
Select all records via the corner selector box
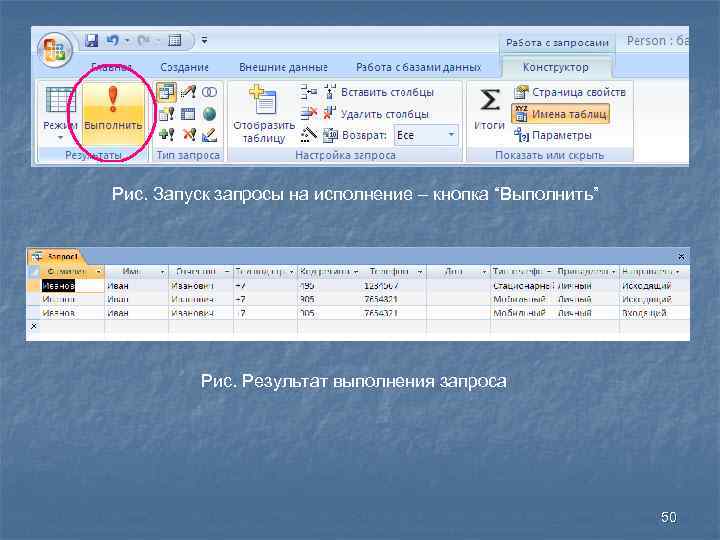34,272
